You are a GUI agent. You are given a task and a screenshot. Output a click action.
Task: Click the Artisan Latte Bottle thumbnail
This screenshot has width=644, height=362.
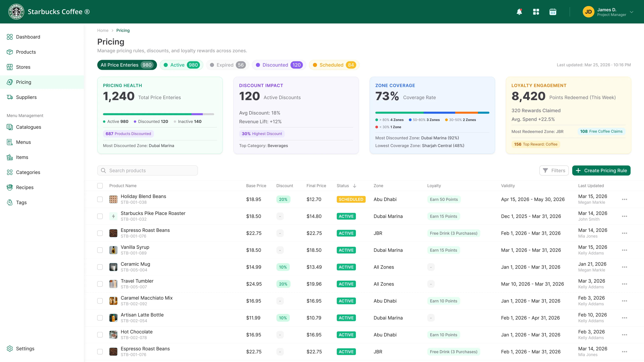113,318
